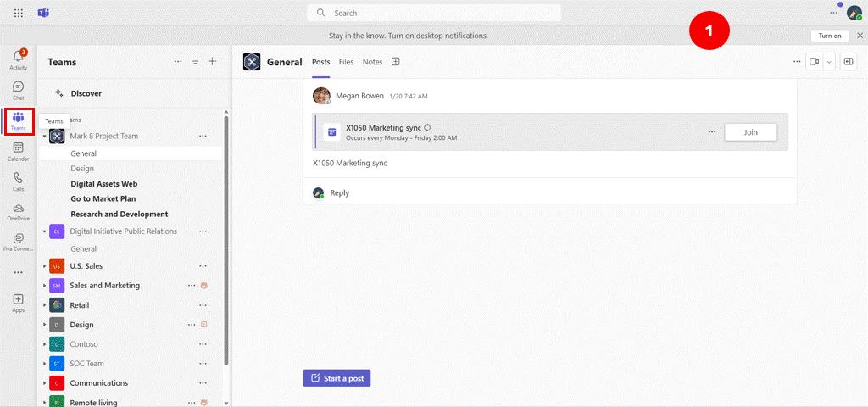Image resolution: width=868 pixels, height=407 pixels.
Task: Collapse Digital Initiative Public Relations team
Action: click(44, 231)
